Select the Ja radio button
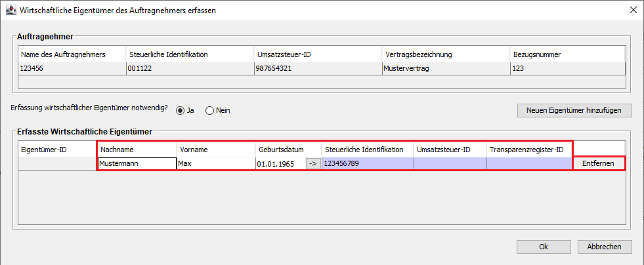 pos(180,110)
